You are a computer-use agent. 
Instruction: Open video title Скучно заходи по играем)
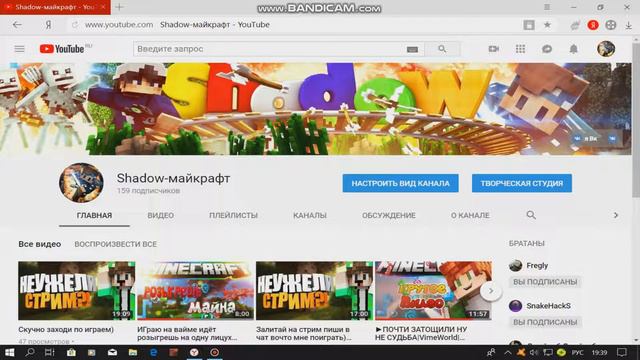[x=66, y=329]
